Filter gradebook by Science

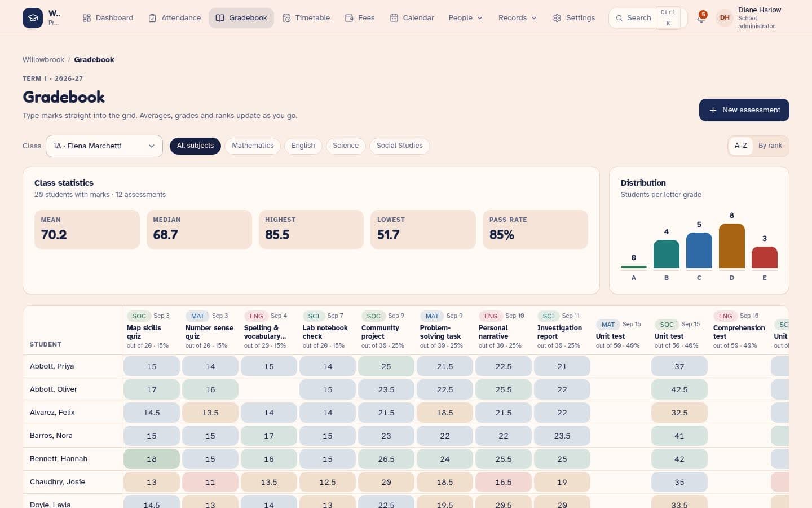tap(346, 146)
